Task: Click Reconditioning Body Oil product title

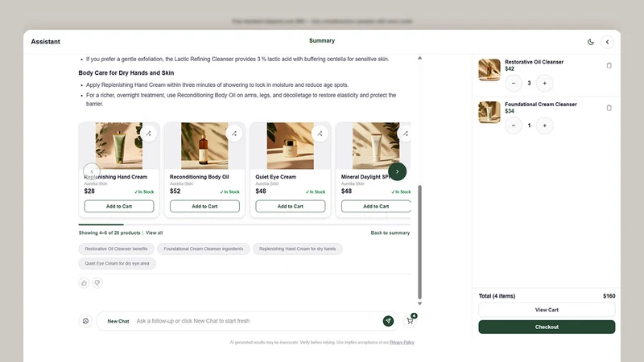Action: coord(199,177)
